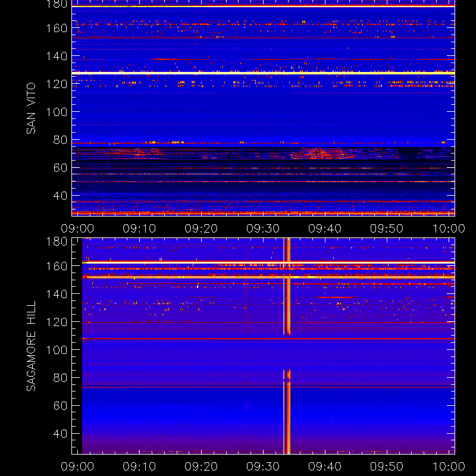Pick frequency label 40 on Sagamore Hill axis
The image size is (476, 476).
pos(60,434)
